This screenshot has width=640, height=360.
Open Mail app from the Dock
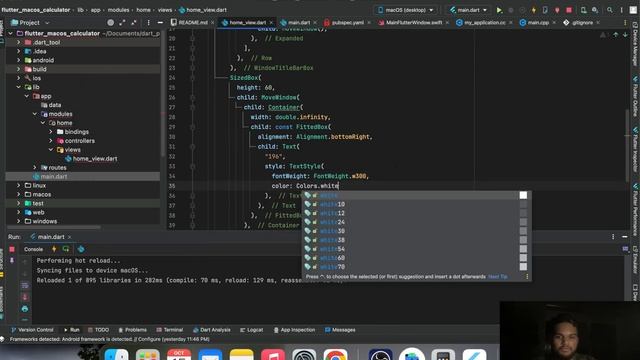pyautogui.click(x=210, y=354)
